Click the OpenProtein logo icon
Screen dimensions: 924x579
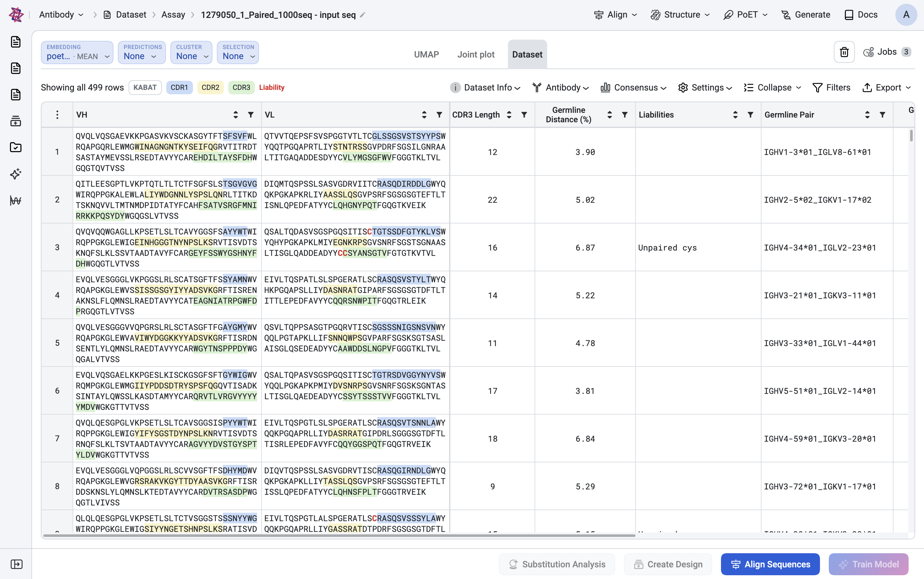pyautogui.click(x=16, y=14)
